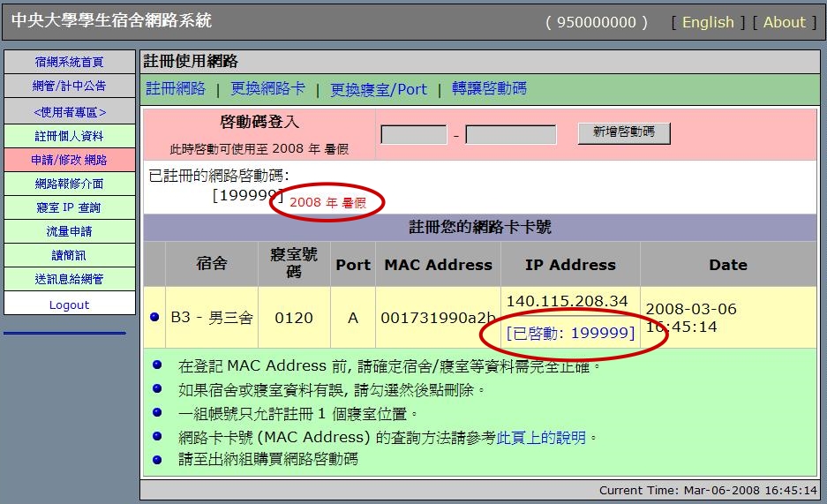Focus the first 啟動碼 input box
This screenshot has width=827, height=504.
point(413,135)
